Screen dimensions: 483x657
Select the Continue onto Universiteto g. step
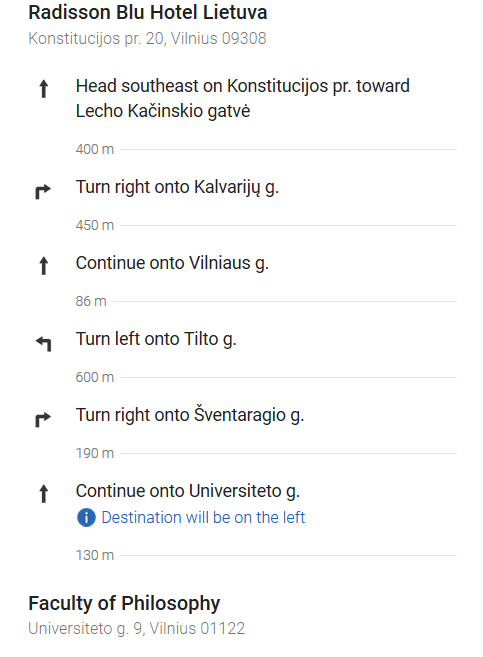pyautogui.click(x=188, y=491)
